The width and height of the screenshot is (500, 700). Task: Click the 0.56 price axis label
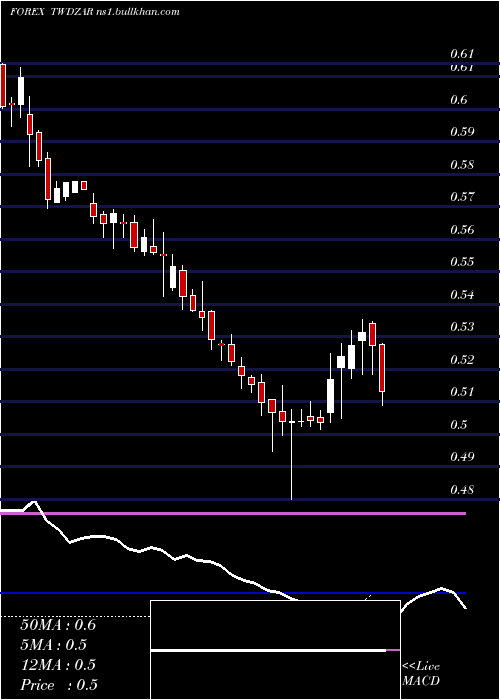click(462, 230)
